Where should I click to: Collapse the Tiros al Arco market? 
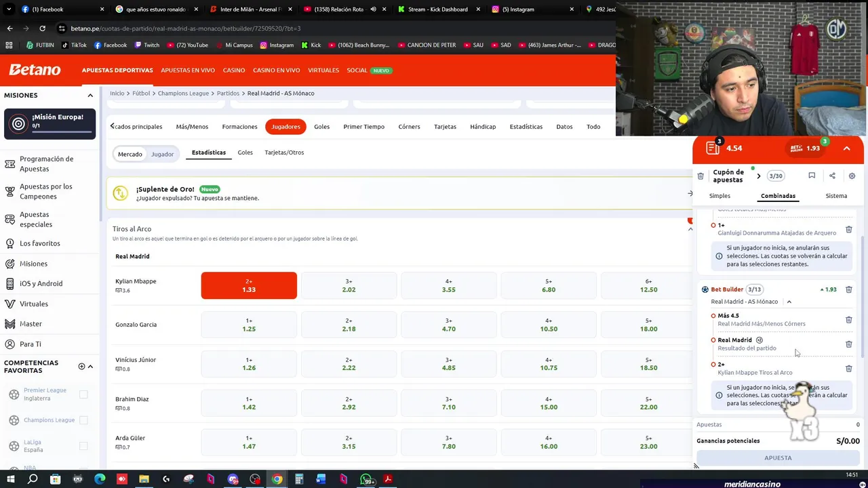690,229
